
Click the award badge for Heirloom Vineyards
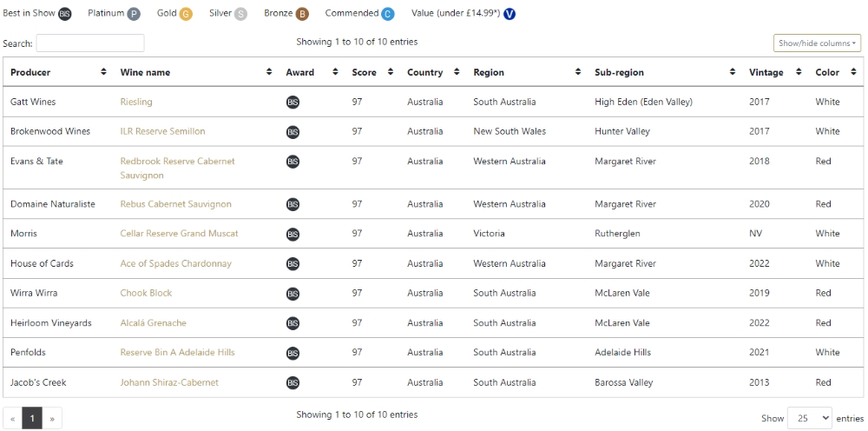click(293, 323)
